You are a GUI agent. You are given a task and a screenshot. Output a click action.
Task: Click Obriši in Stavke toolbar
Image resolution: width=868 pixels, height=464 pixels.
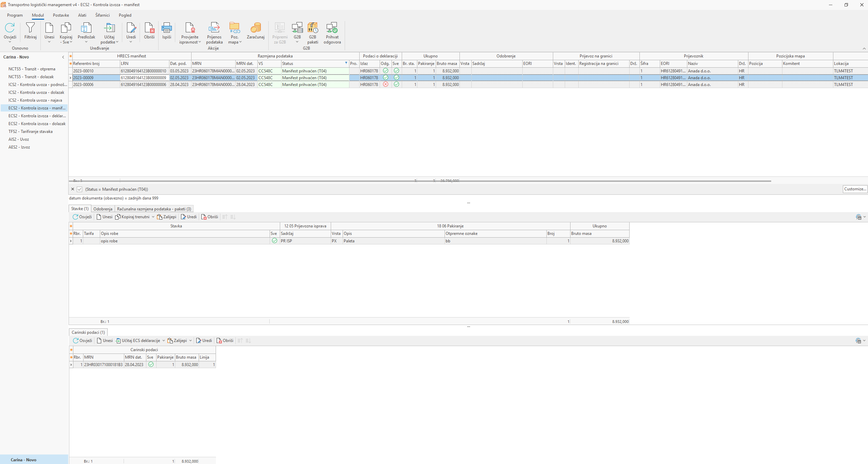click(x=210, y=217)
